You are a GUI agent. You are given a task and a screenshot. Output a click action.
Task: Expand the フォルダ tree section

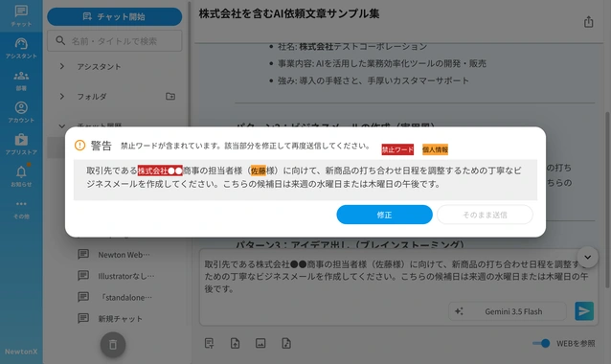click(x=62, y=96)
